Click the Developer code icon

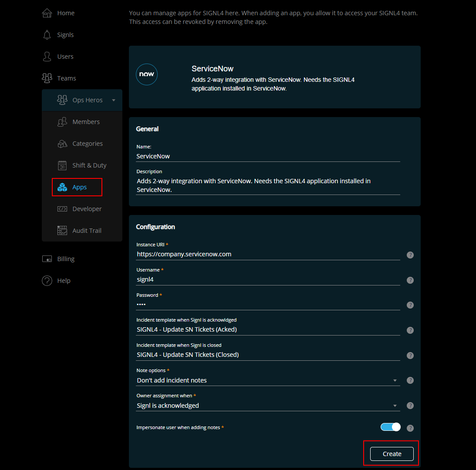[x=62, y=209]
